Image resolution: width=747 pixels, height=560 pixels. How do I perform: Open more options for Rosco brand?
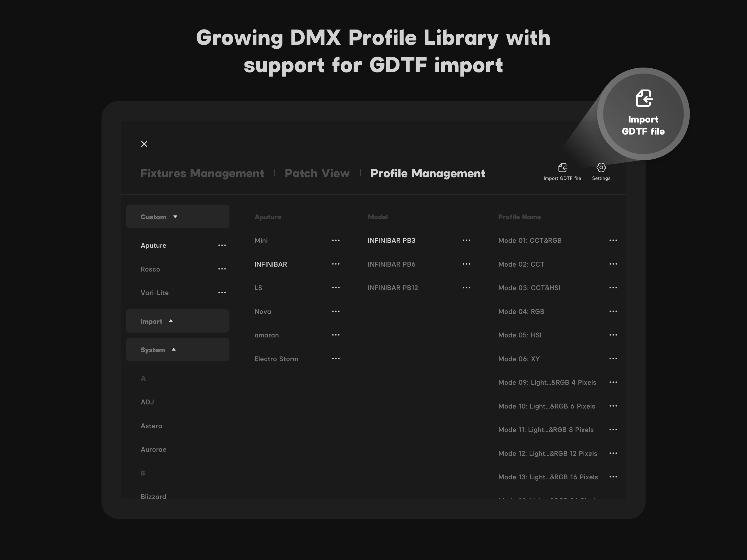coord(222,269)
